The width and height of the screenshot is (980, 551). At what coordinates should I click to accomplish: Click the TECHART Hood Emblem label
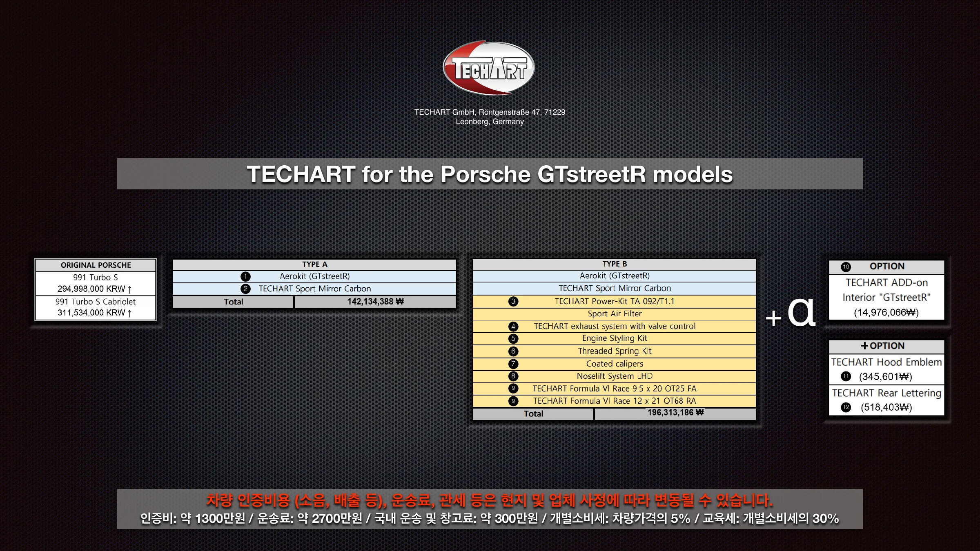(x=886, y=362)
